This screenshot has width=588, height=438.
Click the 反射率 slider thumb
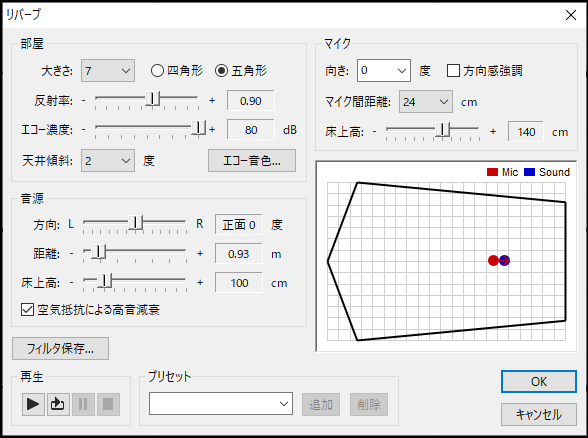coord(153,99)
